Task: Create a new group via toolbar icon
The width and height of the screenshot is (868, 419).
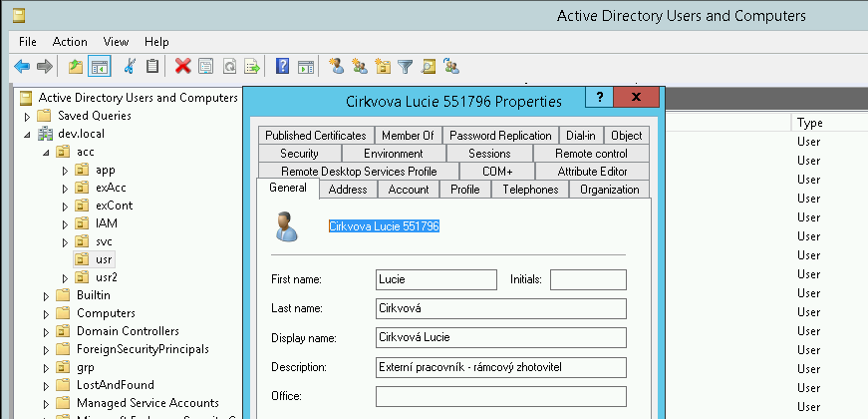Action: pyautogui.click(x=360, y=67)
